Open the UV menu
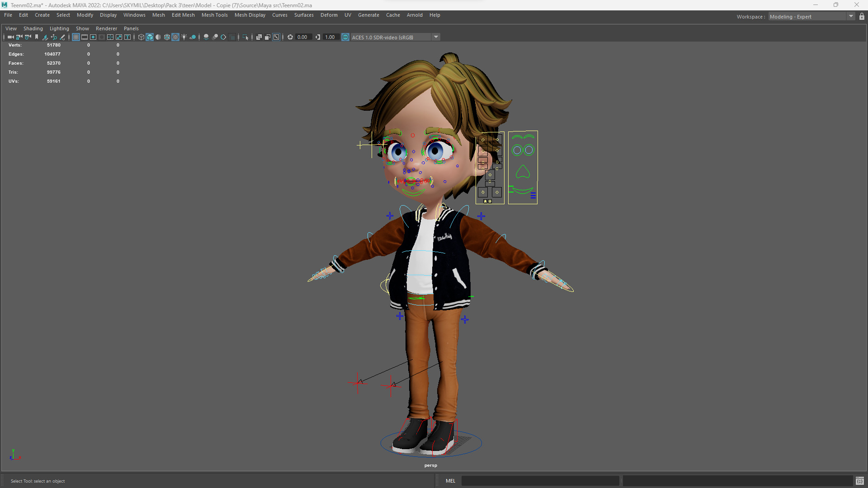Viewport: 868px width, 488px height. [x=348, y=15]
